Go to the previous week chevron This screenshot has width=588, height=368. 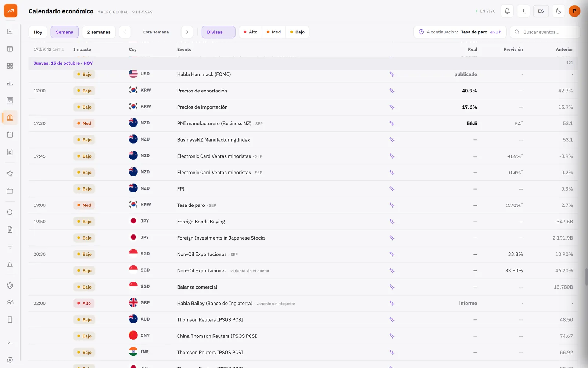[125, 32]
